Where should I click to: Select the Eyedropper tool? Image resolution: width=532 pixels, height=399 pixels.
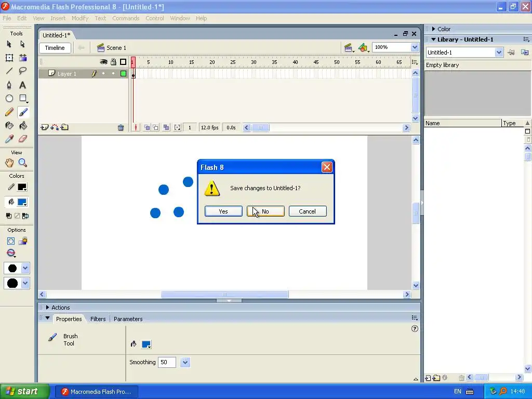point(9,139)
